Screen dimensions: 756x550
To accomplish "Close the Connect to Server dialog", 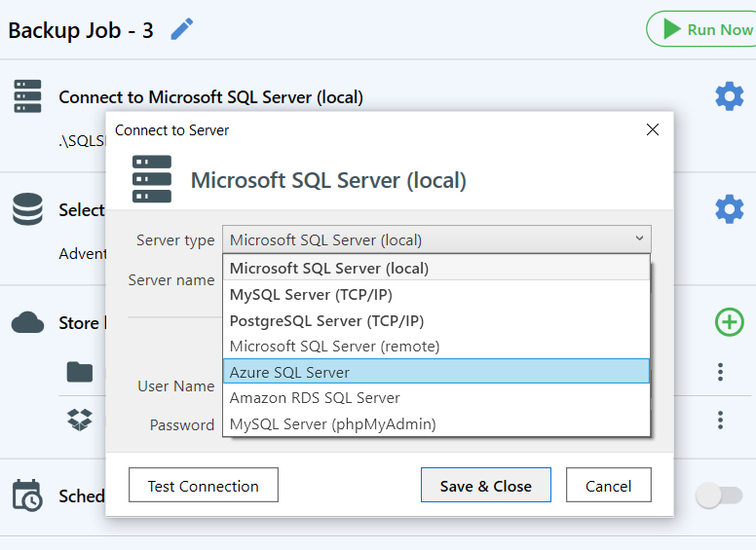I will [x=653, y=129].
